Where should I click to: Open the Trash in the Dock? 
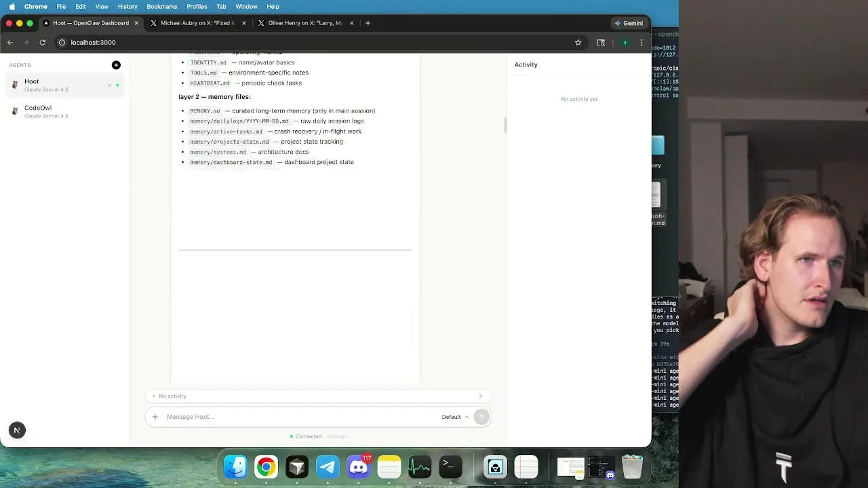pyautogui.click(x=632, y=466)
